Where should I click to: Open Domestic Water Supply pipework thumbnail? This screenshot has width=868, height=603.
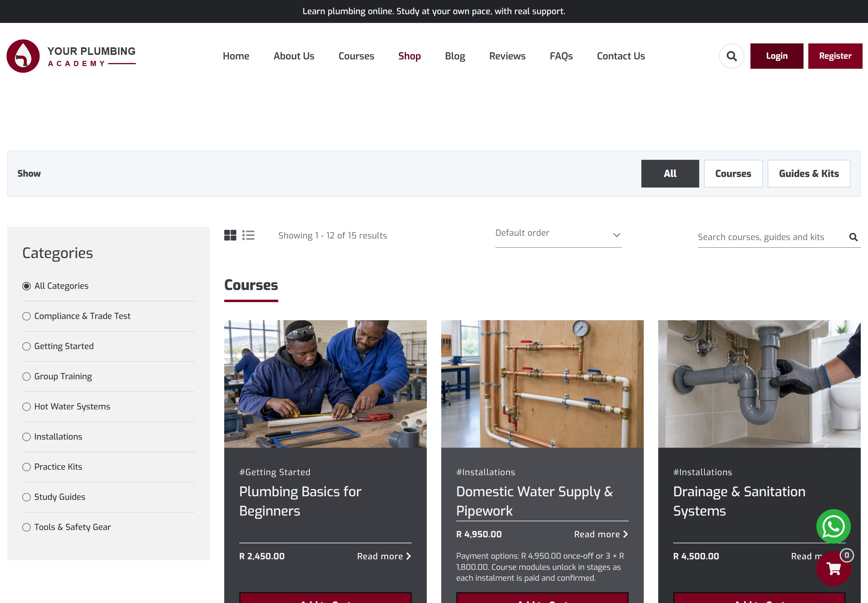[x=542, y=384]
